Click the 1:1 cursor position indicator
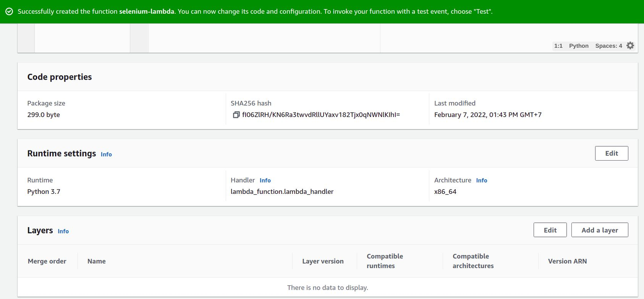Screen dimensions: 644x299 558,46
